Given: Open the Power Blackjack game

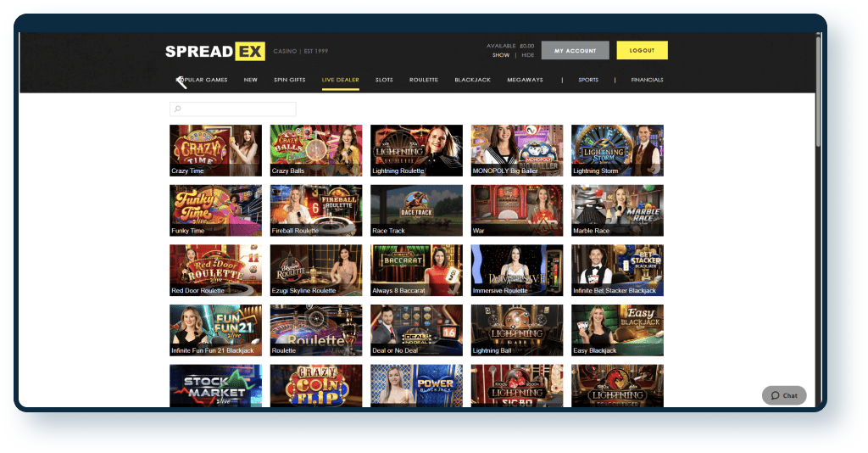Looking at the screenshot, I should tap(417, 385).
